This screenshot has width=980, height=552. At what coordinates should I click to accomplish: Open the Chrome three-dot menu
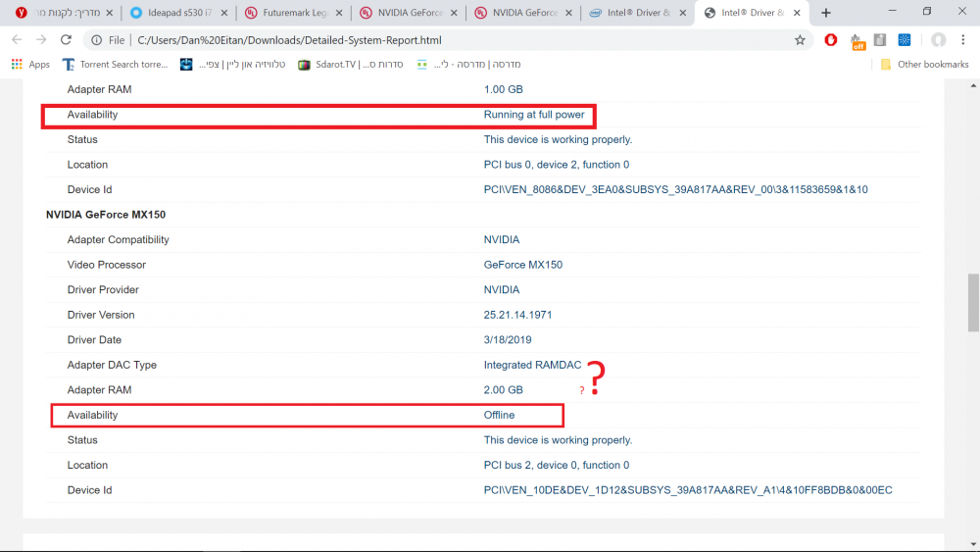pos(963,40)
